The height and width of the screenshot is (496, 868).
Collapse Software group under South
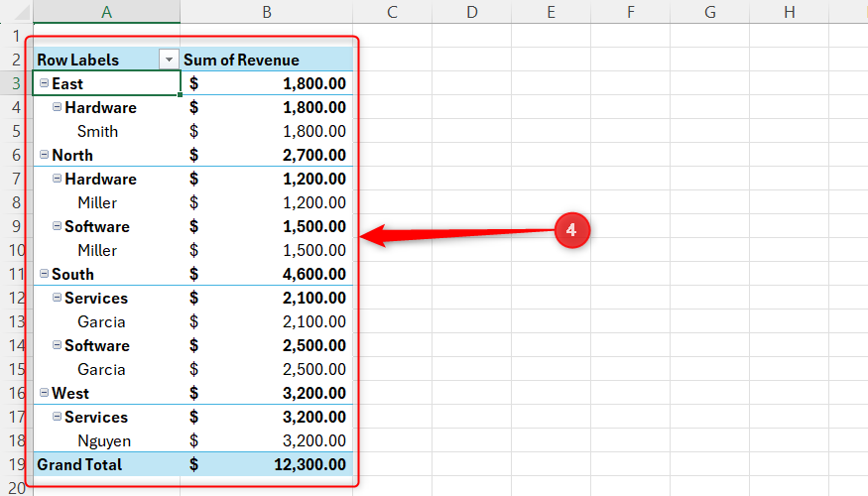[57, 345]
